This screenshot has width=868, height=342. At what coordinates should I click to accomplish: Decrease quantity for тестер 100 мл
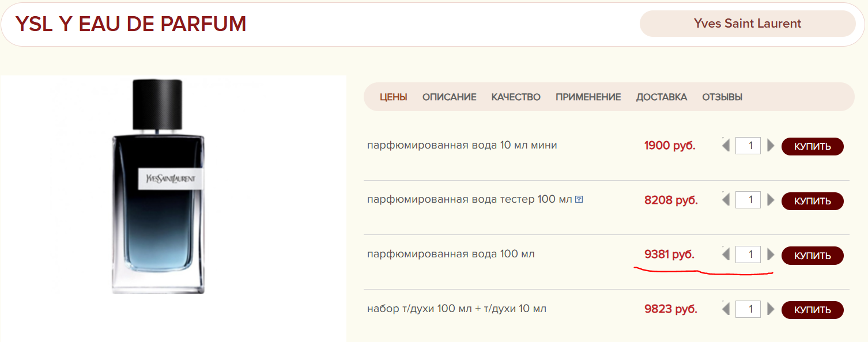(x=726, y=200)
